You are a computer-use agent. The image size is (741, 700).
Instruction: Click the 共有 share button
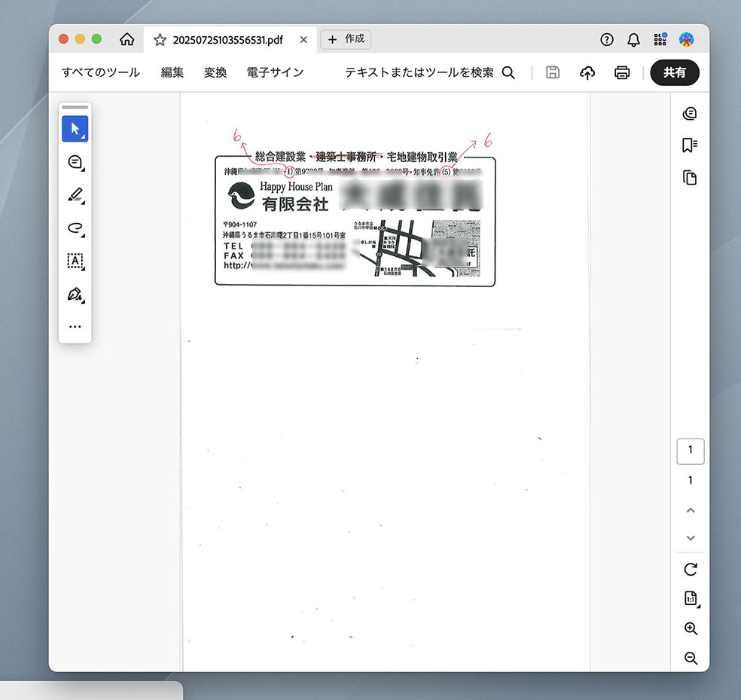[675, 72]
